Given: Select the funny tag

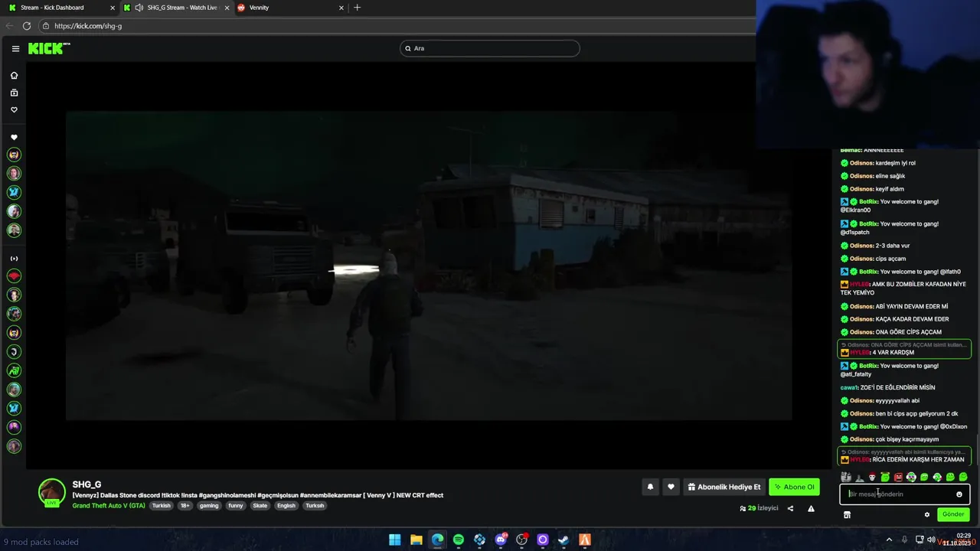Looking at the screenshot, I should pos(235,506).
